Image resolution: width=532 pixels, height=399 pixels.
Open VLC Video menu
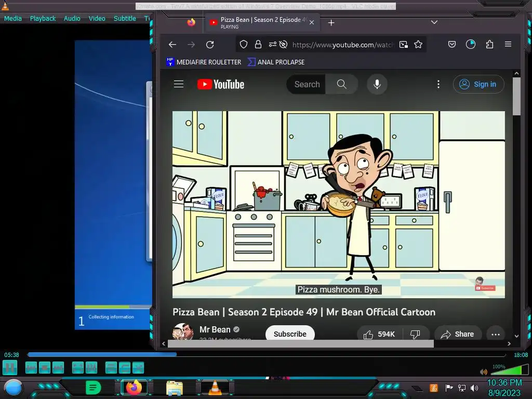point(97,18)
